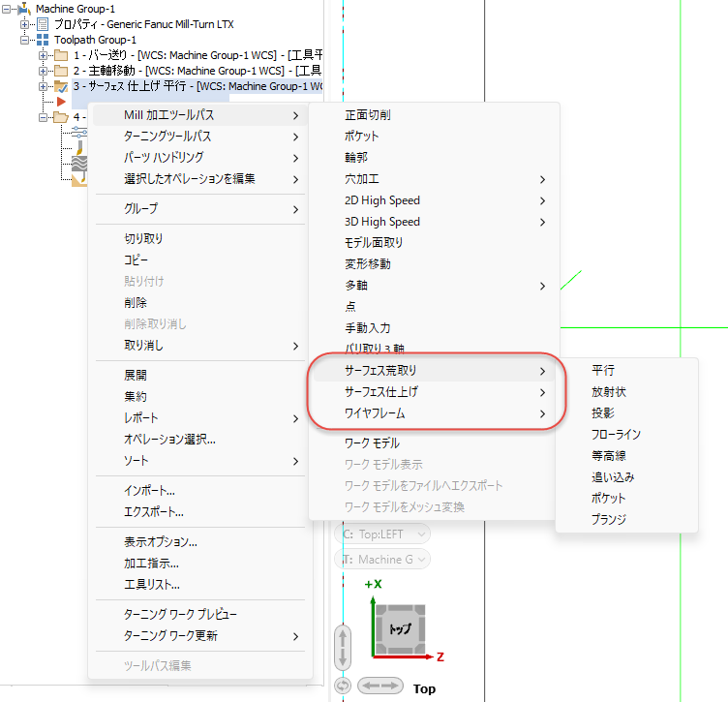Choose 工具リスト... menu entry
Image resolution: width=728 pixels, height=702 pixels.
(x=200, y=585)
